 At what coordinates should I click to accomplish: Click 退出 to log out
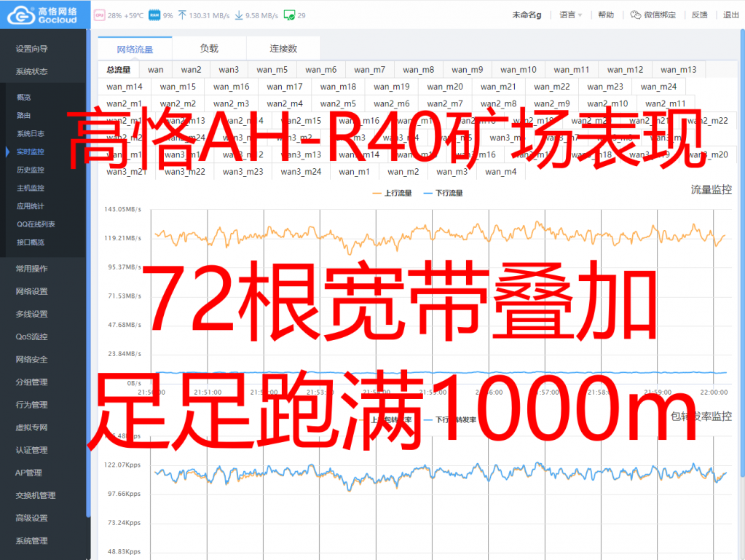click(730, 15)
